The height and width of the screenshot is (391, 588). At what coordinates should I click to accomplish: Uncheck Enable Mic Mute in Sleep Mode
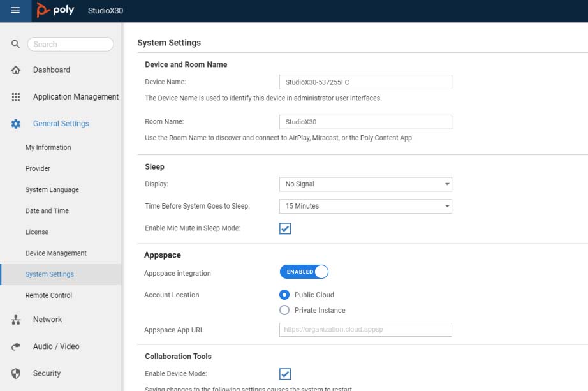tap(285, 228)
